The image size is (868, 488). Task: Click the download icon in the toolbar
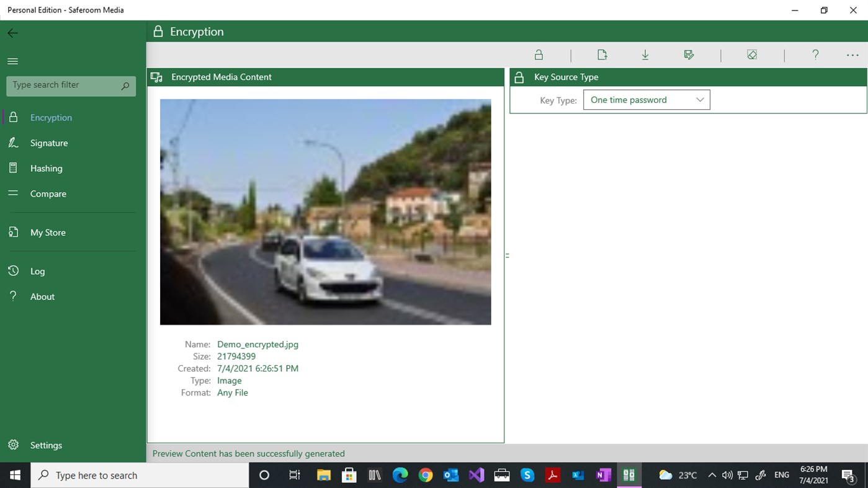coord(645,55)
